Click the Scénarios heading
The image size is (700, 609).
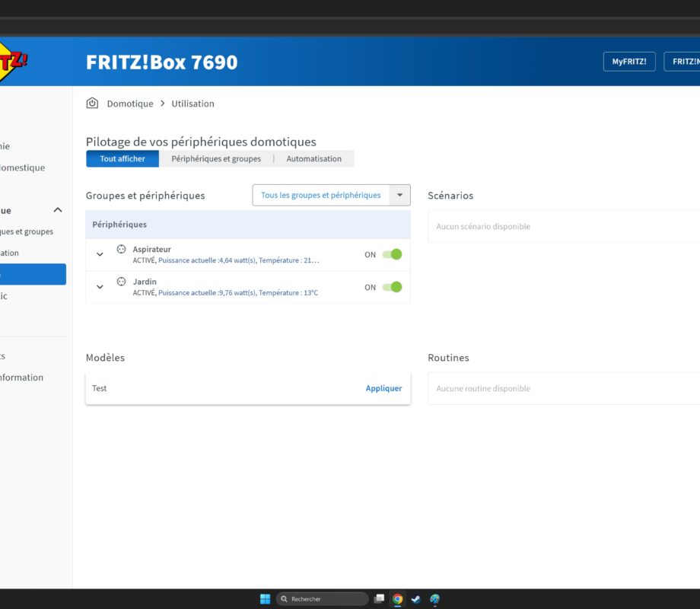(x=450, y=195)
